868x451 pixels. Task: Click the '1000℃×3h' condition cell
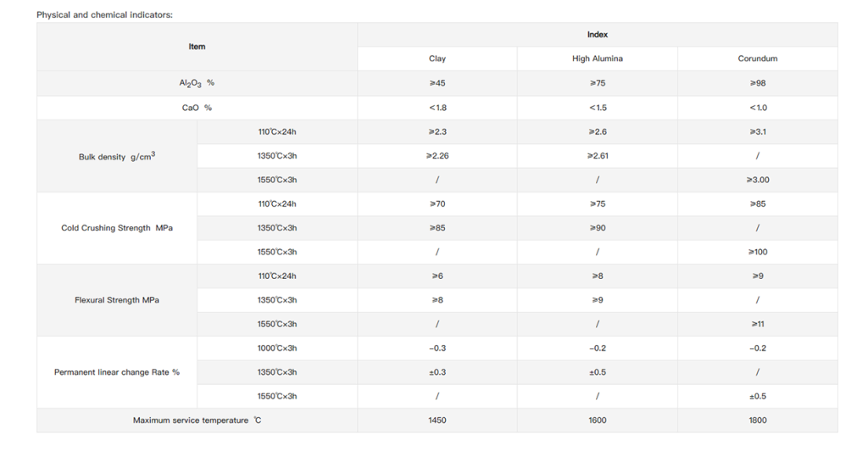[x=277, y=348]
